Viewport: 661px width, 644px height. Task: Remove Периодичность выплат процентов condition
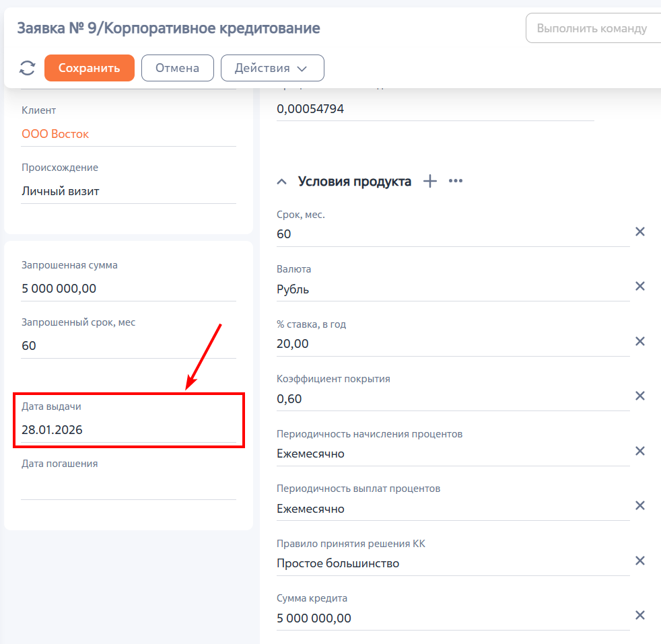click(x=640, y=505)
